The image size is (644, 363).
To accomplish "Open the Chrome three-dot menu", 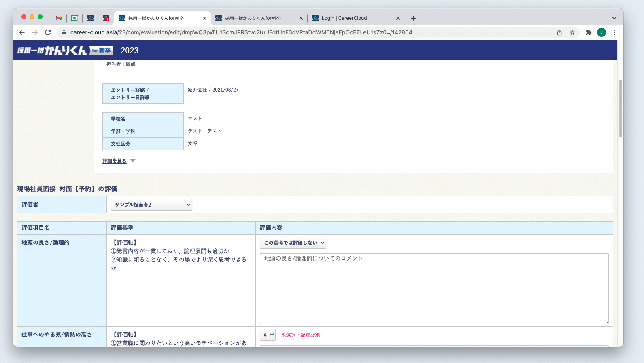I will click(x=614, y=32).
